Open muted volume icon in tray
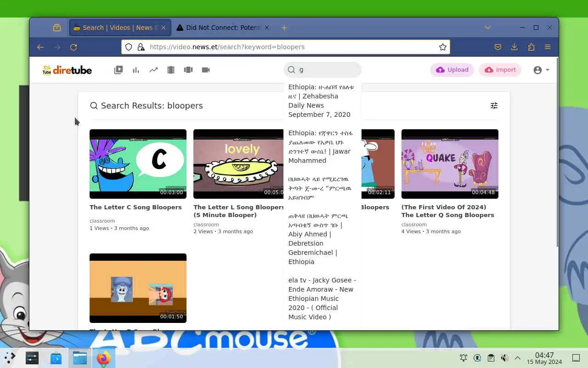The height and width of the screenshot is (368, 588). 504,358
